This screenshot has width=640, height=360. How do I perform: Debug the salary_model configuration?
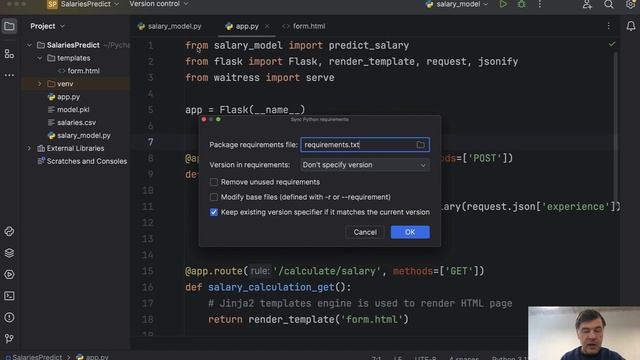(521, 4)
